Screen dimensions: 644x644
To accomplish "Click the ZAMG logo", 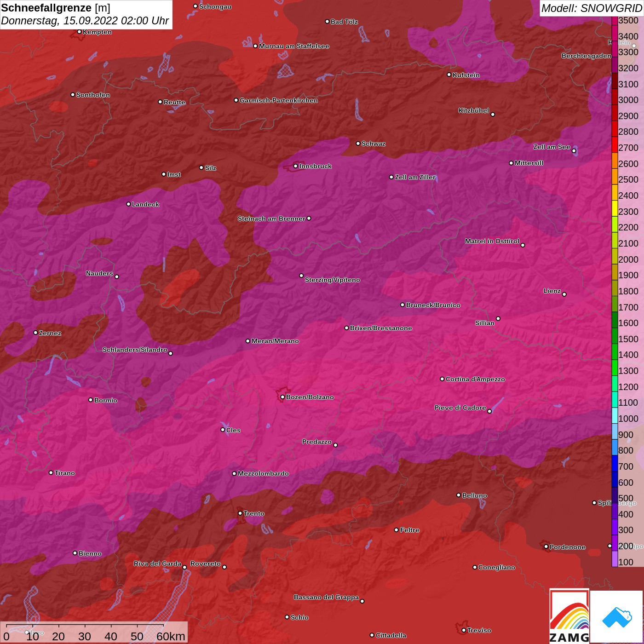I will [569, 616].
